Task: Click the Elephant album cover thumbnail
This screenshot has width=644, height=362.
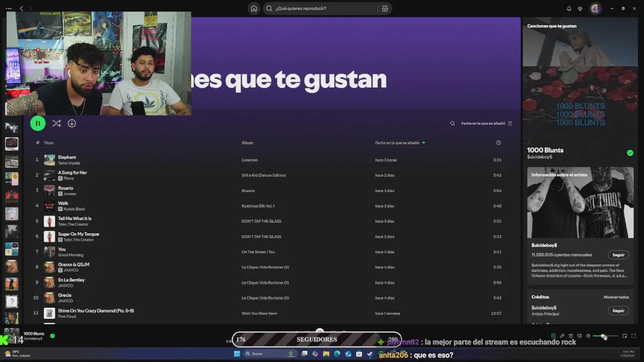Action: coord(49,160)
